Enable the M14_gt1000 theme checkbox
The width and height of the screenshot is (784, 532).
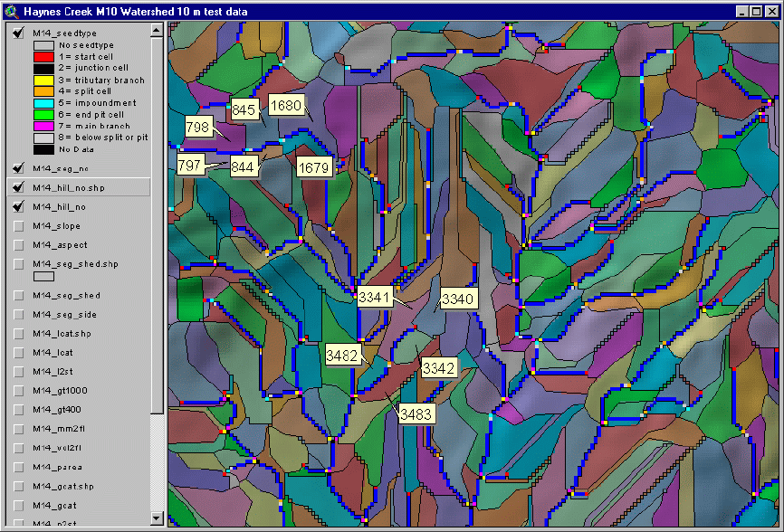(18, 390)
